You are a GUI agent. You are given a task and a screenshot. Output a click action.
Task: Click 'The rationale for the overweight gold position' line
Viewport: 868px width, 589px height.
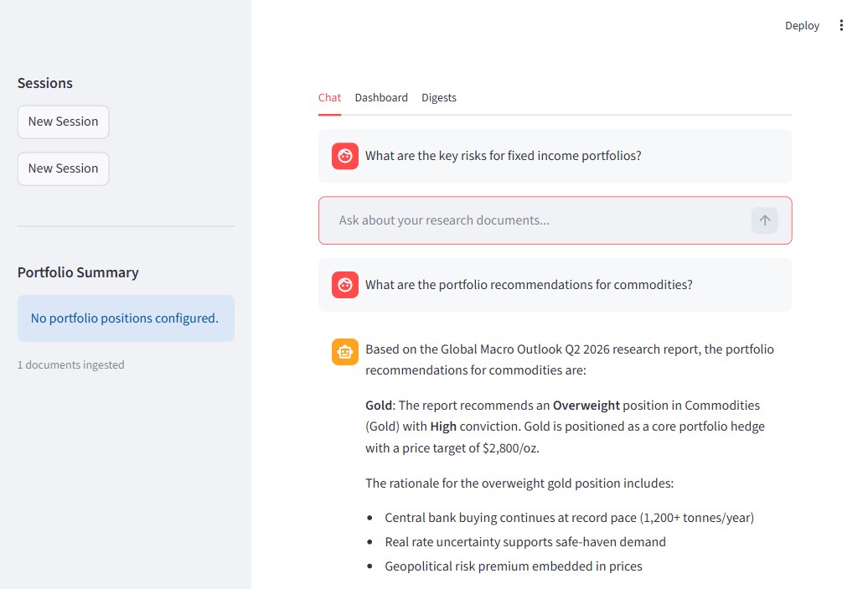pyautogui.click(x=519, y=483)
